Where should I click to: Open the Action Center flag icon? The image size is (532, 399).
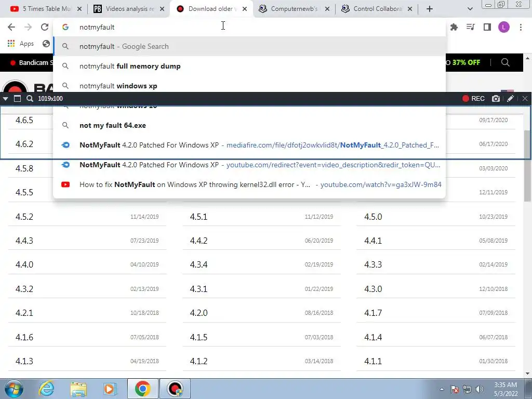click(455, 389)
